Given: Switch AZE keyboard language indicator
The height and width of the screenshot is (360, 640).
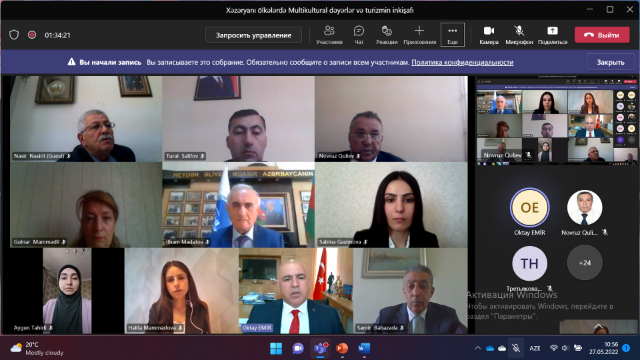Looking at the screenshot, I should pyautogui.click(x=535, y=348).
